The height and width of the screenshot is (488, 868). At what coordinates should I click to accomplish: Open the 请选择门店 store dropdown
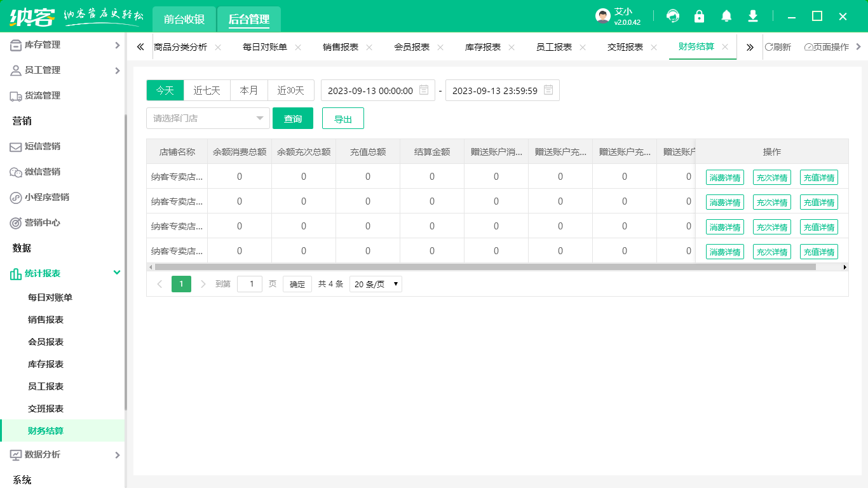tap(208, 118)
